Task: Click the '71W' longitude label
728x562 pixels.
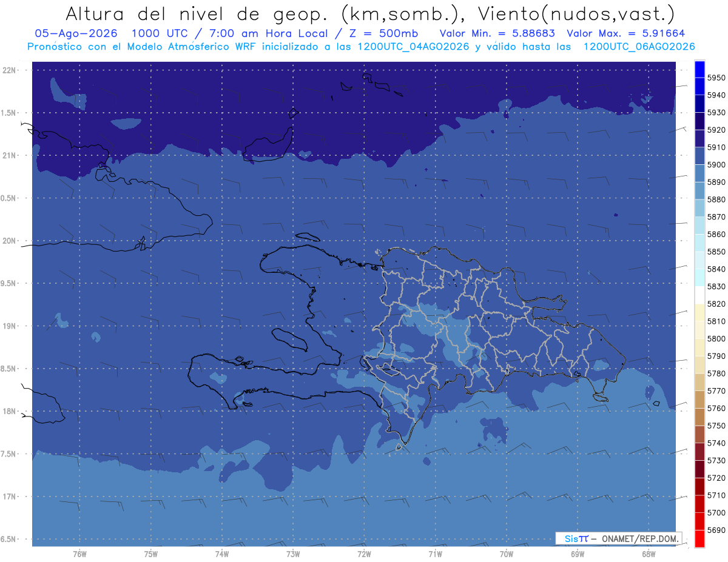Action: tap(435, 554)
